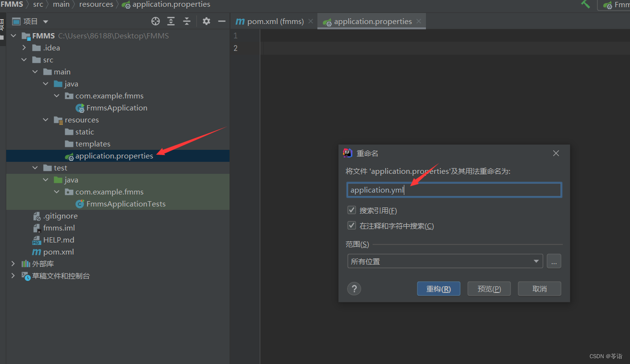The height and width of the screenshot is (364, 630).
Task: Select the FmmsApplication class in the tree
Action: pos(117,108)
